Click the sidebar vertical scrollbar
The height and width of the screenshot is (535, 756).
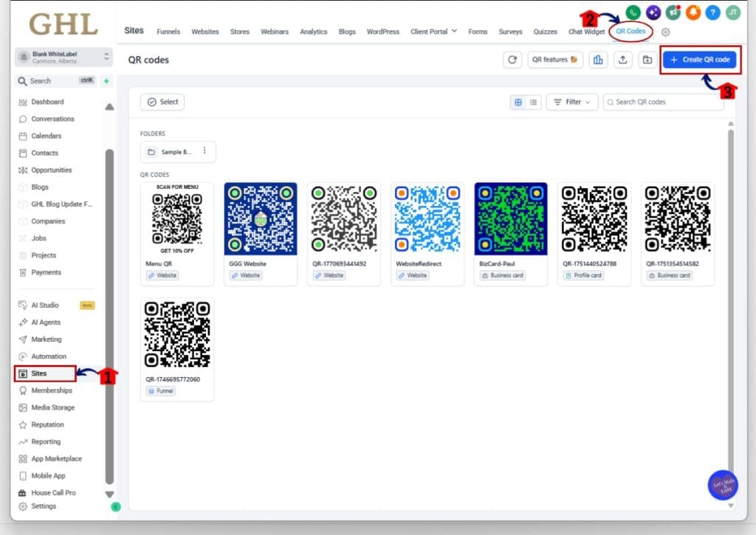(109, 316)
